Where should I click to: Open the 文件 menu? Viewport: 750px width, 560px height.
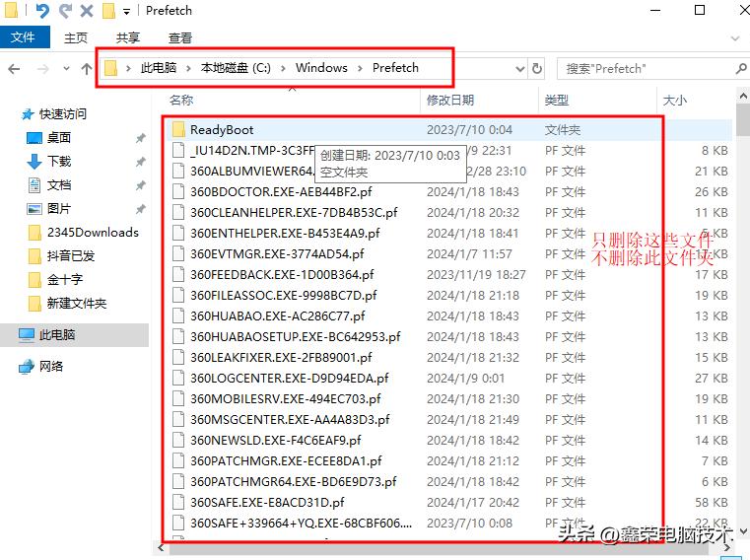pos(23,37)
